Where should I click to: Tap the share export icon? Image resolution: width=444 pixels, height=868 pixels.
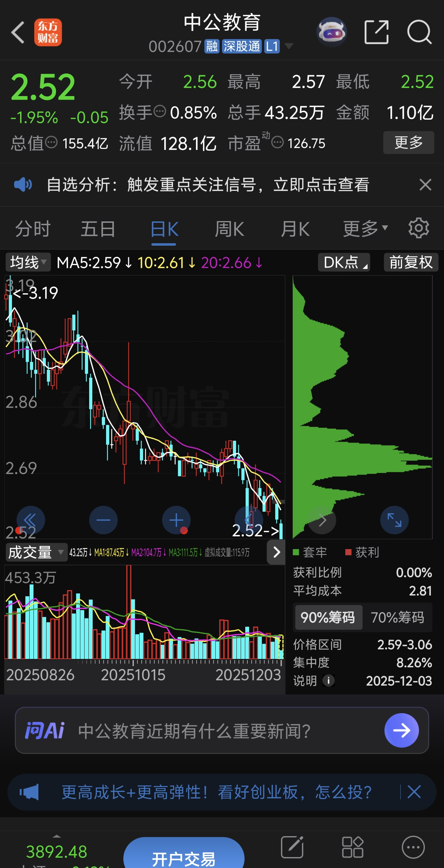[x=376, y=32]
